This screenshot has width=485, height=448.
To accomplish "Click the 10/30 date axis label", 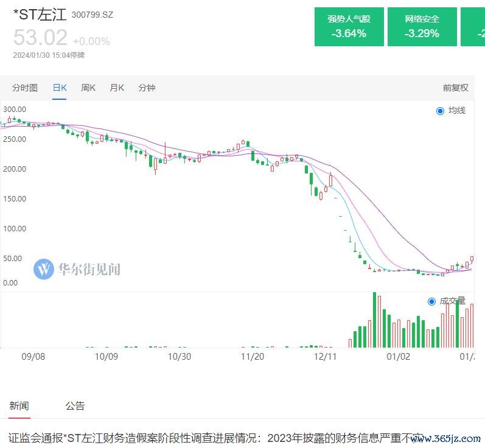I will pos(179,357).
